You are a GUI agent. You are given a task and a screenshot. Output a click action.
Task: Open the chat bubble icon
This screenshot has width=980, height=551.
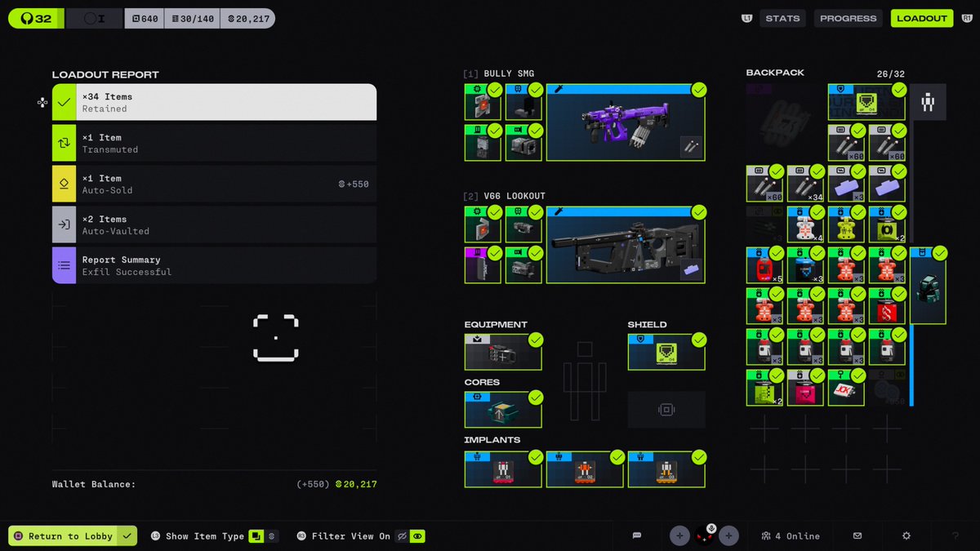tap(637, 536)
